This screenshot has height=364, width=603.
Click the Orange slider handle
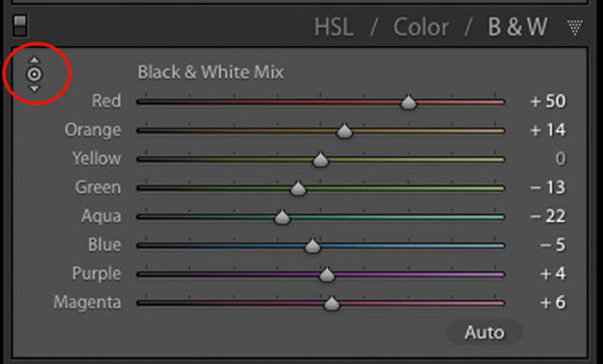point(344,131)
